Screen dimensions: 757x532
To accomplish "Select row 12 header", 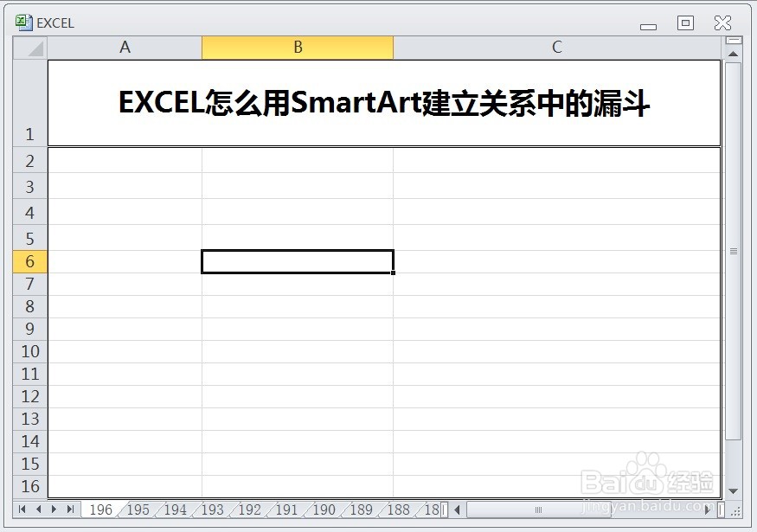I will coord(30,396).
